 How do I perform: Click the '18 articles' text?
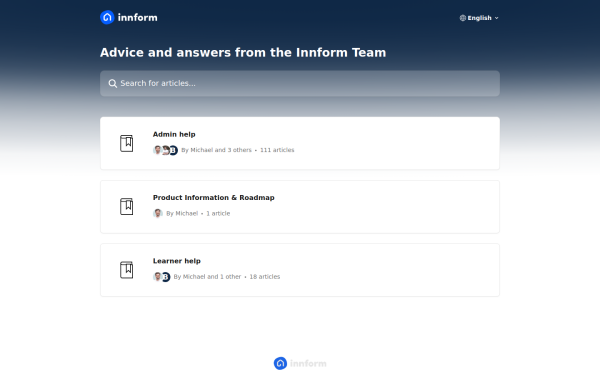click(265, 277)
